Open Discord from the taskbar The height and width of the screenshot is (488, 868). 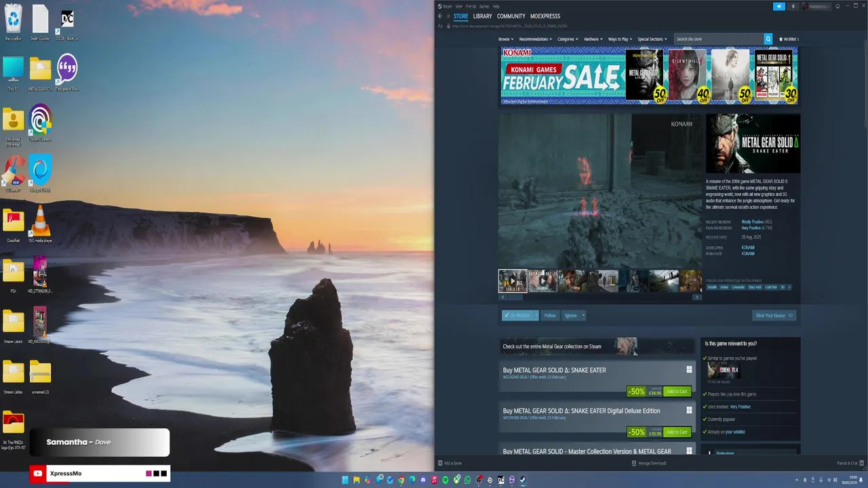point(423,480)
